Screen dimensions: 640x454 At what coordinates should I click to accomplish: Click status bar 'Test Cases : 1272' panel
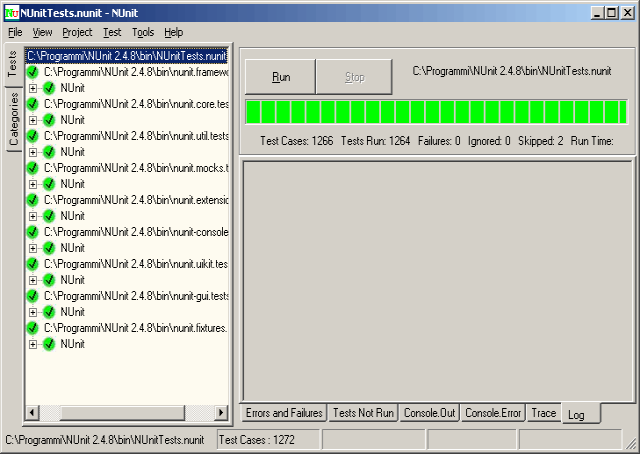pyautogui.click(x=268, y=440)
